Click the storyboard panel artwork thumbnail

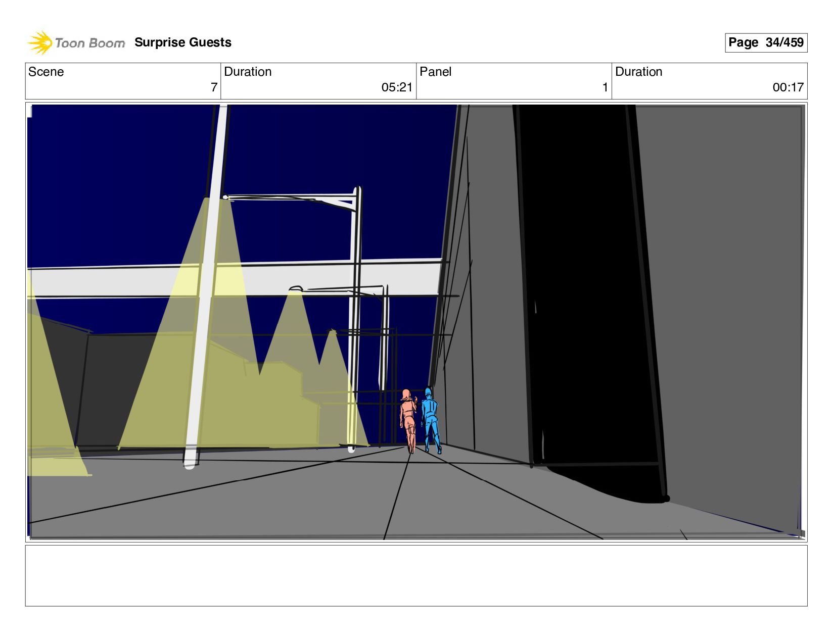point(416,322)
